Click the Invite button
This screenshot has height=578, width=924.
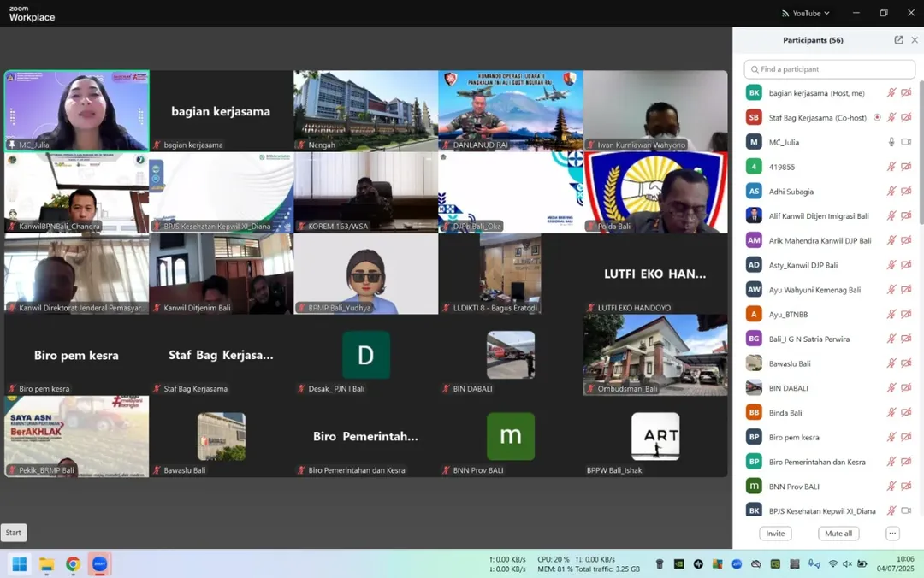tap(775, 534)
